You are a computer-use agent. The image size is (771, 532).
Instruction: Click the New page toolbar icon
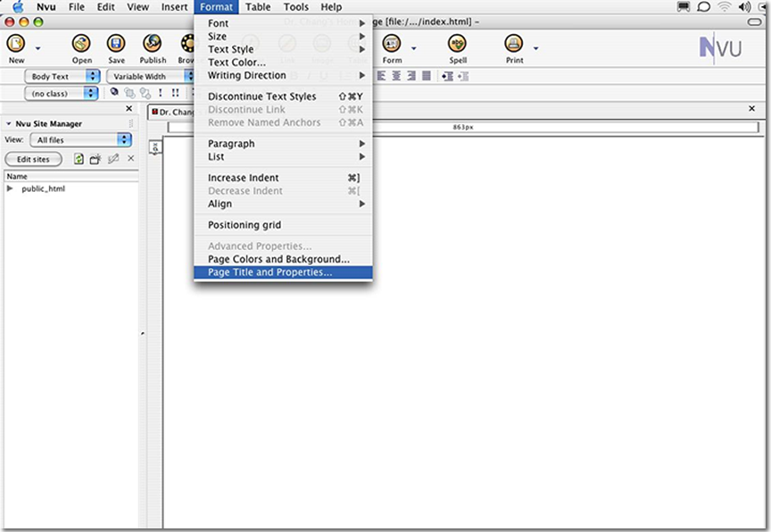[16, 44]
